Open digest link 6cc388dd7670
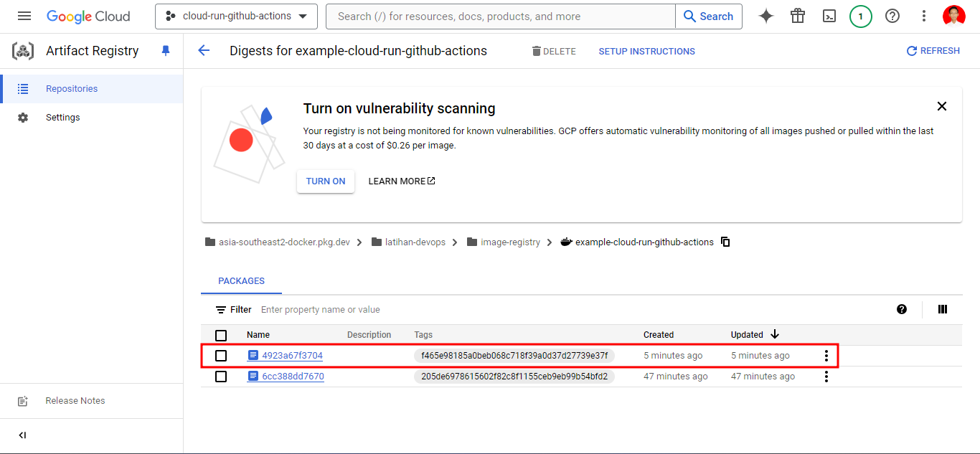The width and height of the screenshot is (980, 454). (293, 377)
